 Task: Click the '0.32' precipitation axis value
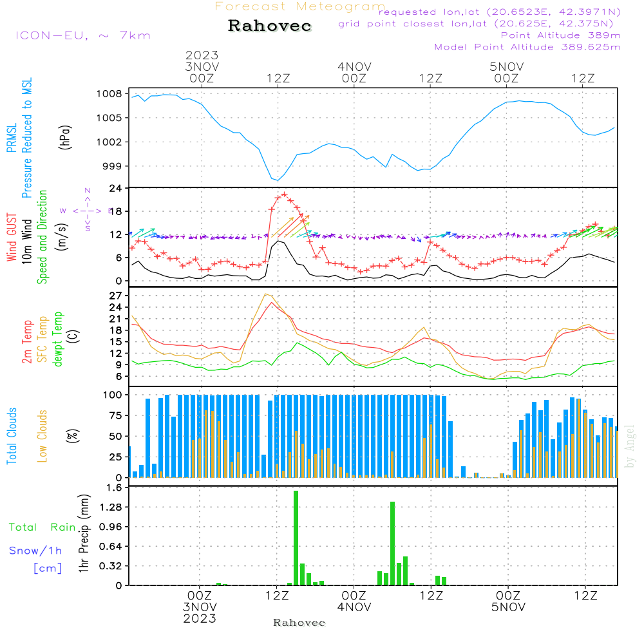pyautogui.click(x=111, y=566)
